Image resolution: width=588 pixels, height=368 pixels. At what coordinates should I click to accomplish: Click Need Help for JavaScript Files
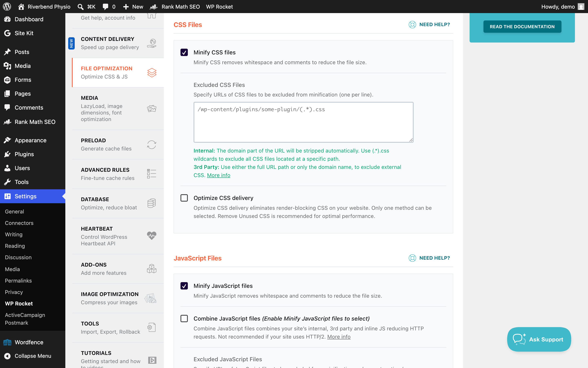[429, 258]
